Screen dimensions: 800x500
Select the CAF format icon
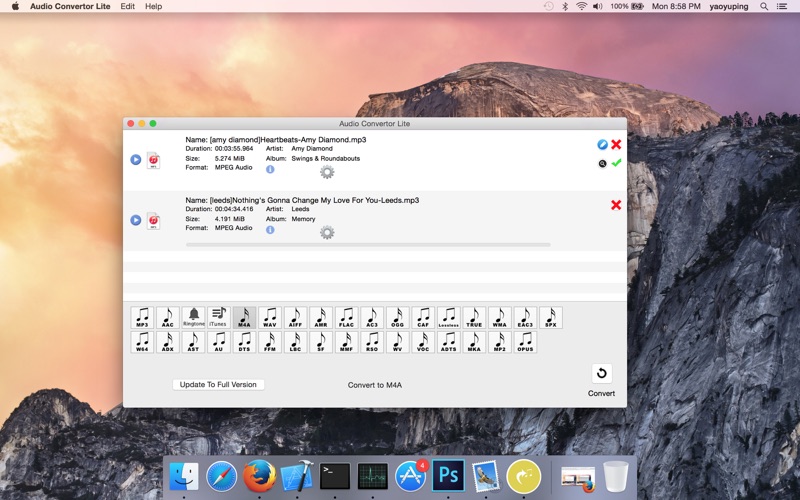[x=423, y=317]
